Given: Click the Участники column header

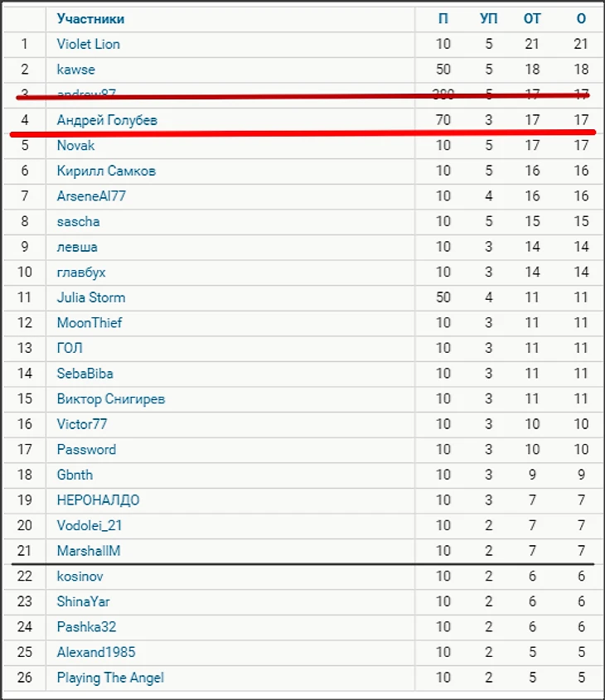Looking at the screenshot, I should [x=90, y=19].
